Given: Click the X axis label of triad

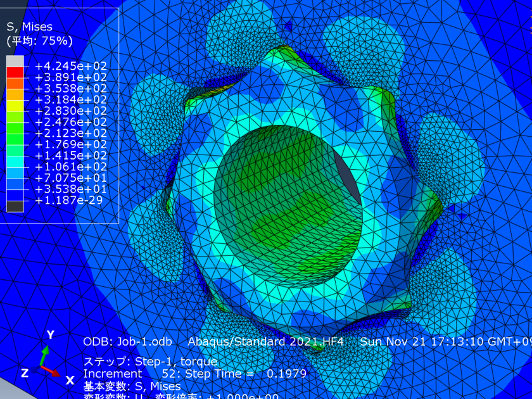Looking at the screenshot, I should click(70, 380).
